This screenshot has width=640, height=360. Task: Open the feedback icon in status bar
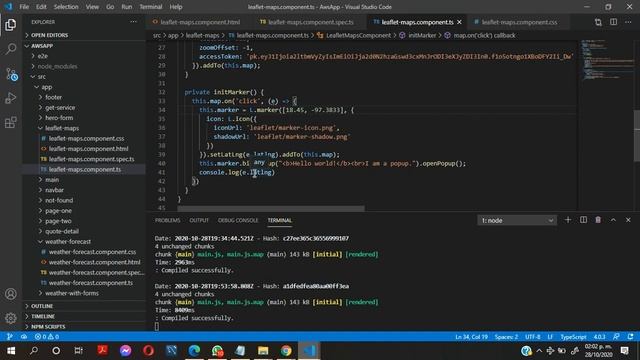pyautogui.click(x=616, y=337)
